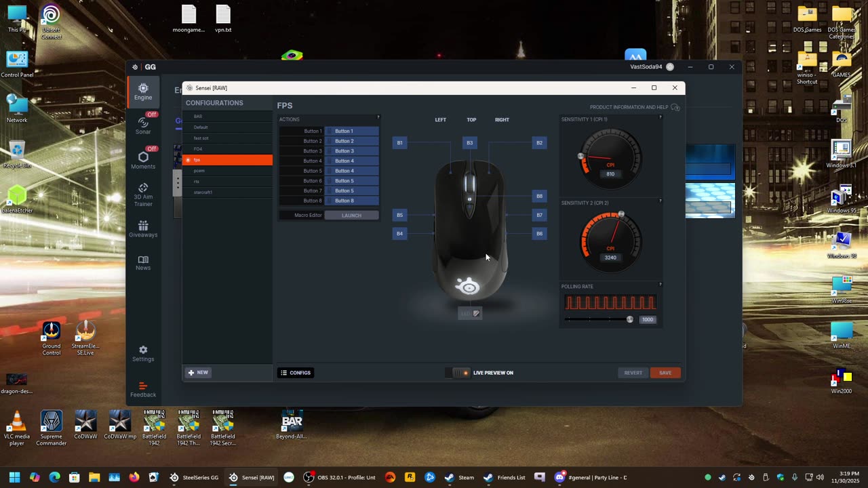Adjust the Sensitivity 1 CPI dial knob
Screen dimensions: 868x488
[580, 157]
